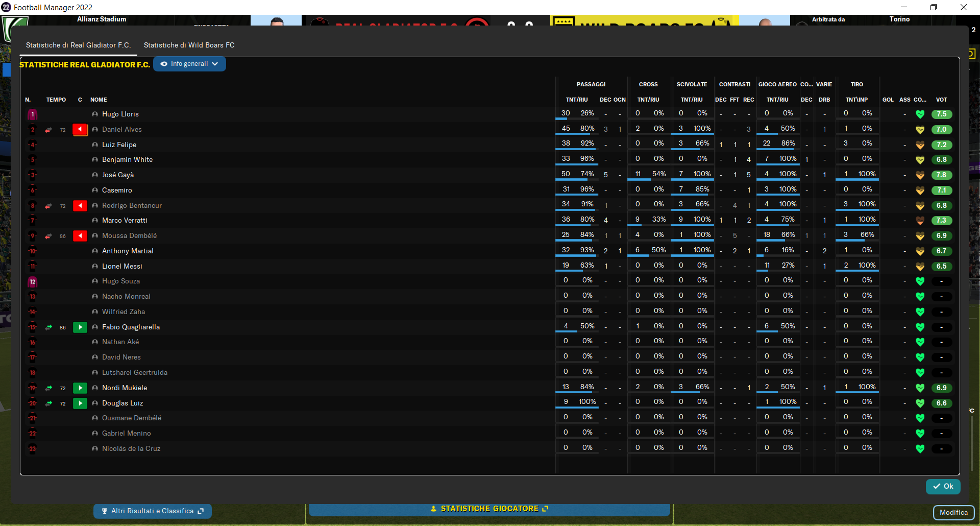This screenshot has height=526, width=980.
Task: Click the rating badge 7.5 for Hugo Lloris
Action: (x=942, y=114)
